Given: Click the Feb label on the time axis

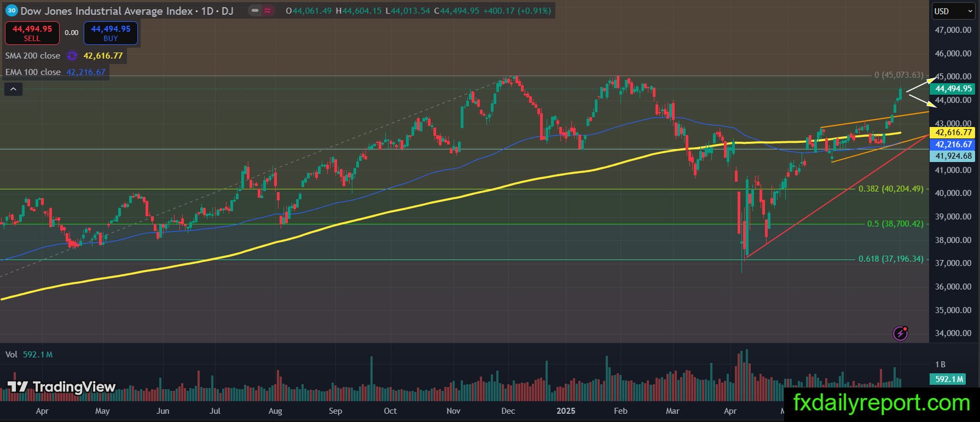Looking at the screenshot, I should point(619,411).
